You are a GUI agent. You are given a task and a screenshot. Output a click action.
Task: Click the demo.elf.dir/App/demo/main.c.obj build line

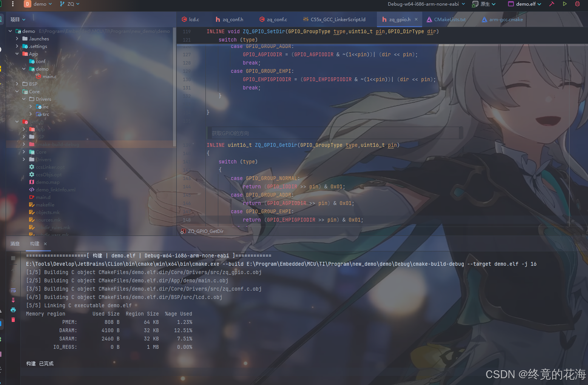[127, 280]
